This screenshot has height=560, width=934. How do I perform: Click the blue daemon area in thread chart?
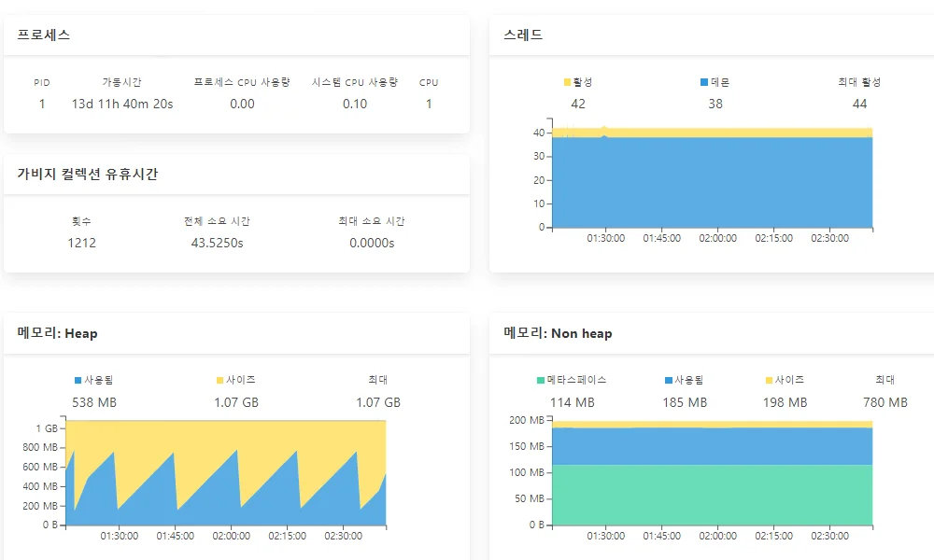pyautogui.click(x=713, y=183)
